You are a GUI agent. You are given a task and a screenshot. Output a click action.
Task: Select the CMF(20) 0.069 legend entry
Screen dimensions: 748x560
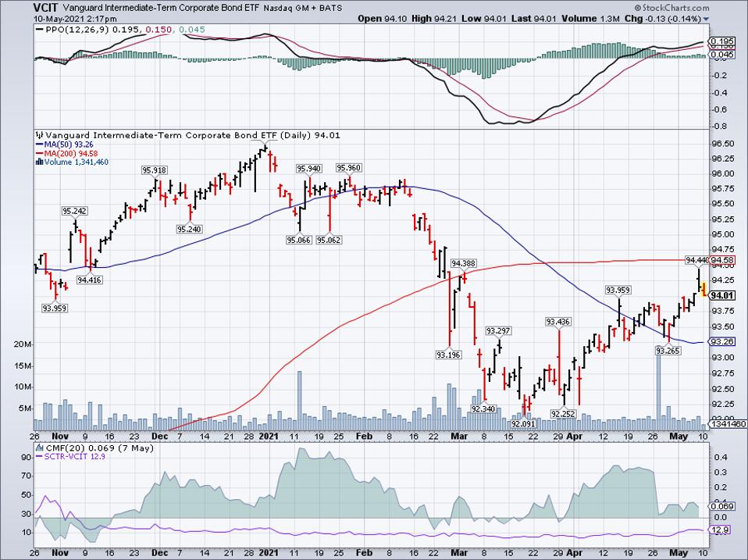95,448
